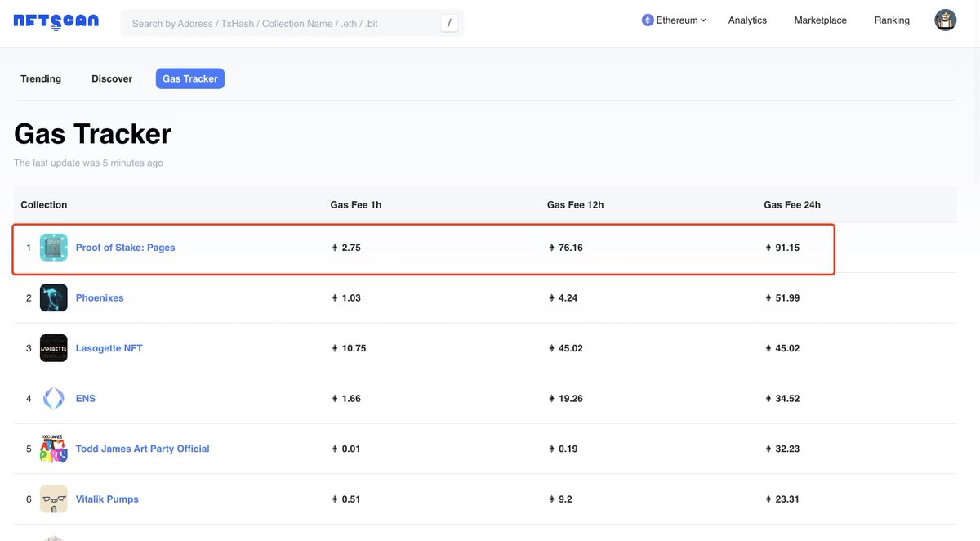Viewport: 980px width, 541px height.
Task: Click the slash shortcut key icon in search
Action: click(x=449, y=23)
